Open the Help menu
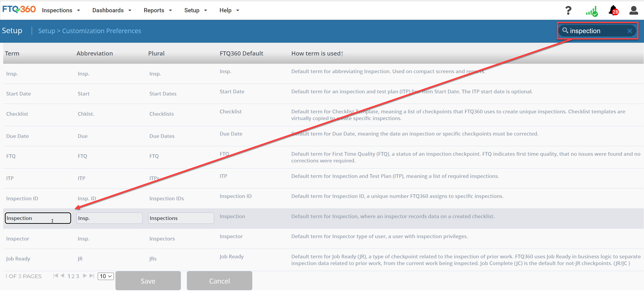The height and width of the screenshot is (297, 644). tap(225, 10)
